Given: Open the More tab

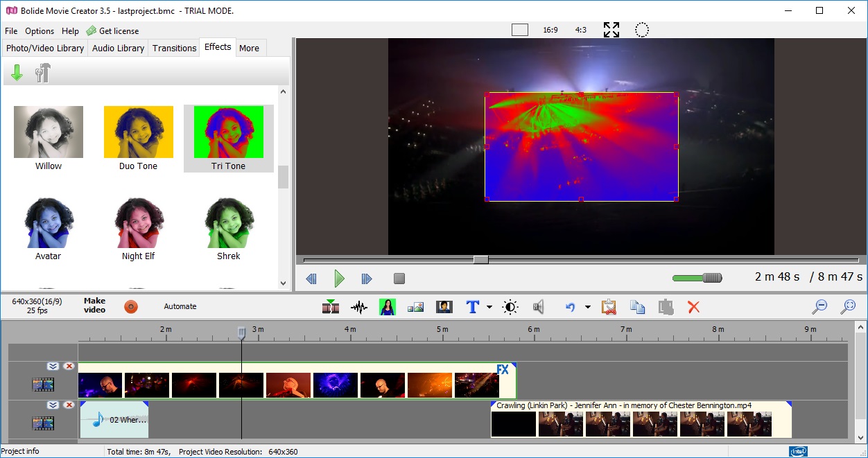Looking at the screenshot, I should coord(249,48).
